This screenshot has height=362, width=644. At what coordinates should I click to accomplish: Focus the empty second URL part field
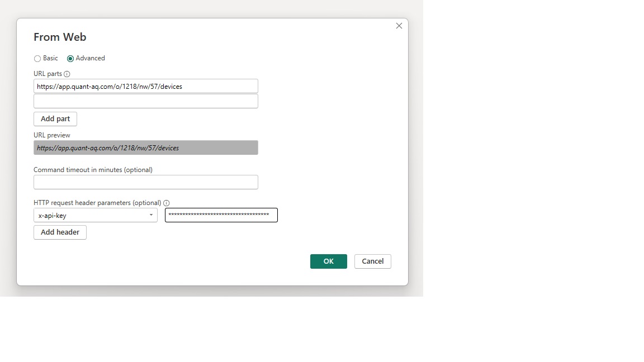coord(145,101)
